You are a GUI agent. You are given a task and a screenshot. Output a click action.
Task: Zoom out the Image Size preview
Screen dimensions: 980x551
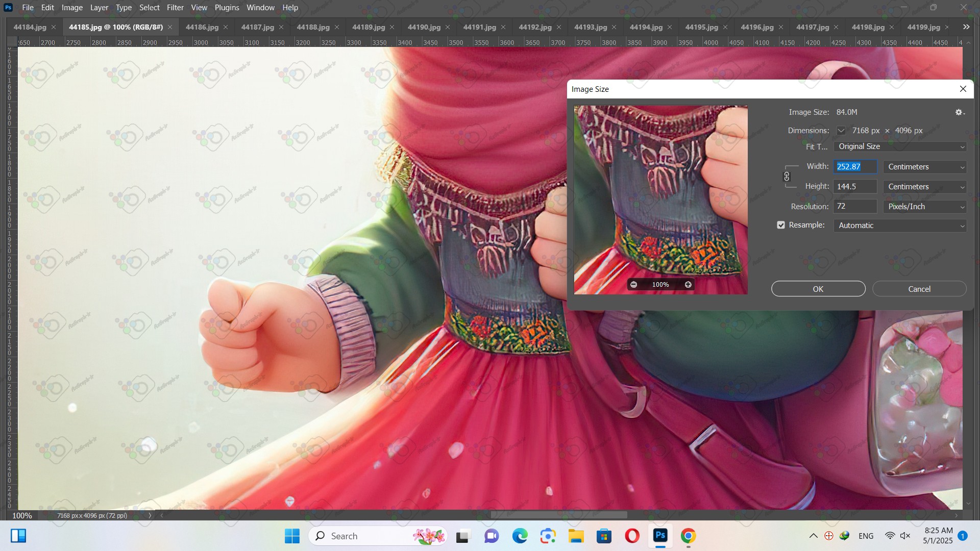click(633, 285)
